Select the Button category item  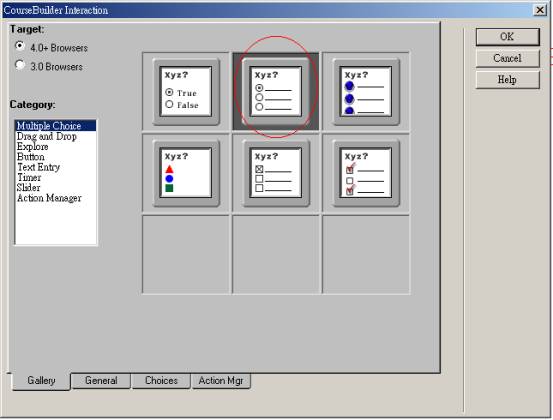point(31,157)
